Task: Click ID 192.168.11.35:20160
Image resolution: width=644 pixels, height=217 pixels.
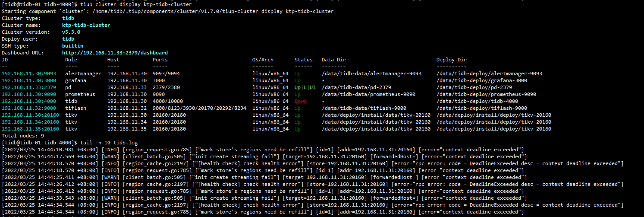Action: coord(31,129)
